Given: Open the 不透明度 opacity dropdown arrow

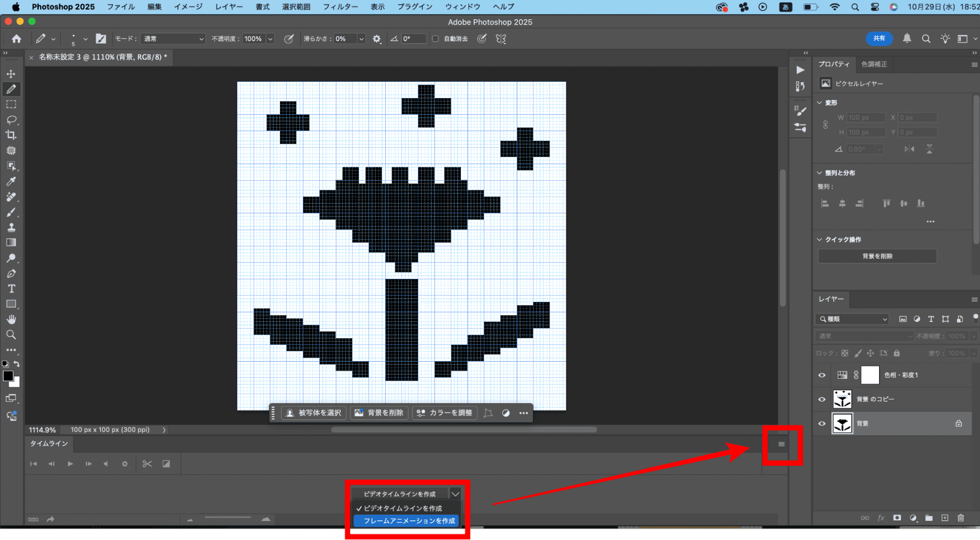Looking at the screenshot, I should (270, 39).
